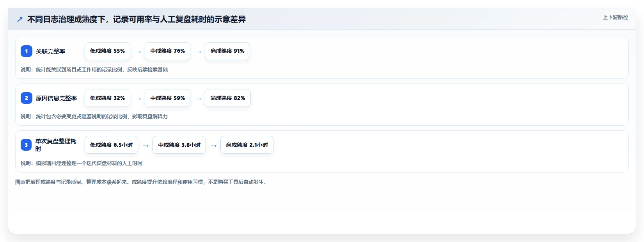This screenshot has width=644, height=242.
Task: Select the 中成熟度 76% chip
Action: pyautogui.click(x=167, y=51)
